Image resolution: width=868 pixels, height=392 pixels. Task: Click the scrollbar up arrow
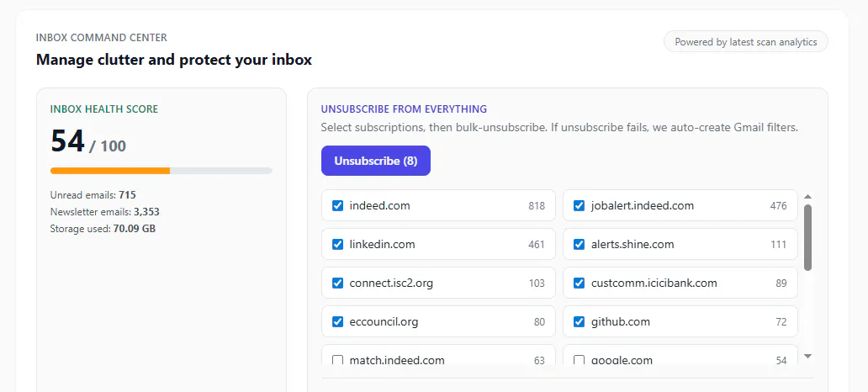coord(807,197)
